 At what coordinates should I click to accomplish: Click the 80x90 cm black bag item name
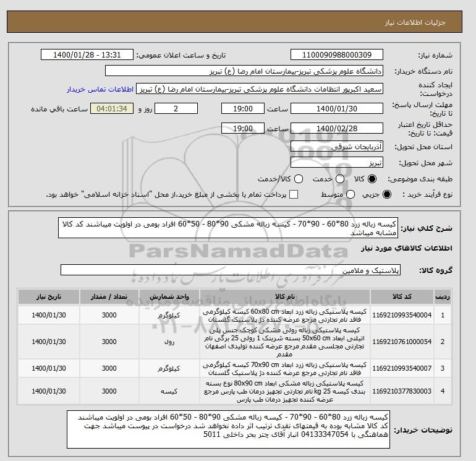[x=285, y=392]
